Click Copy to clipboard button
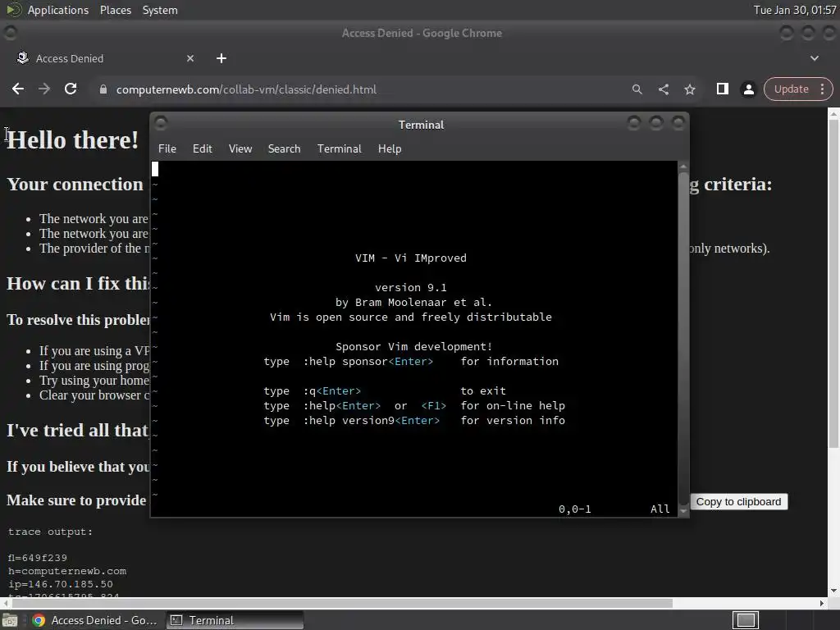The image size is (840, 630). (738, 502)
